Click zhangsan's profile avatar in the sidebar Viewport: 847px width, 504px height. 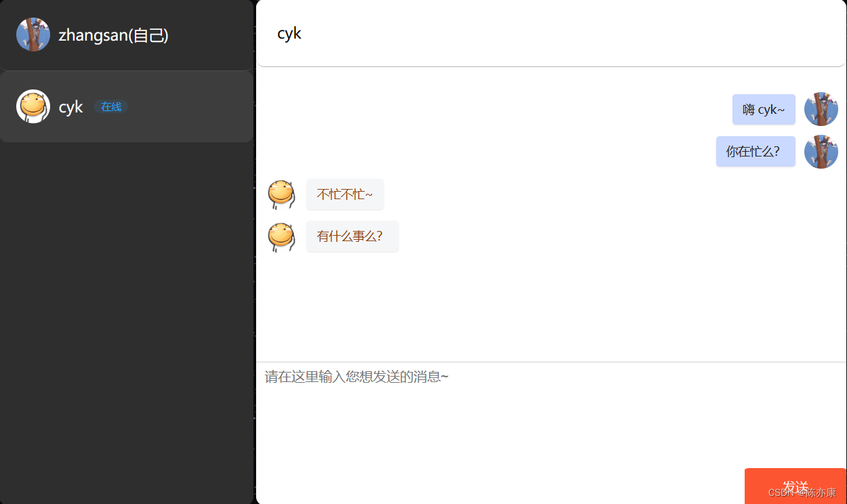33,35
